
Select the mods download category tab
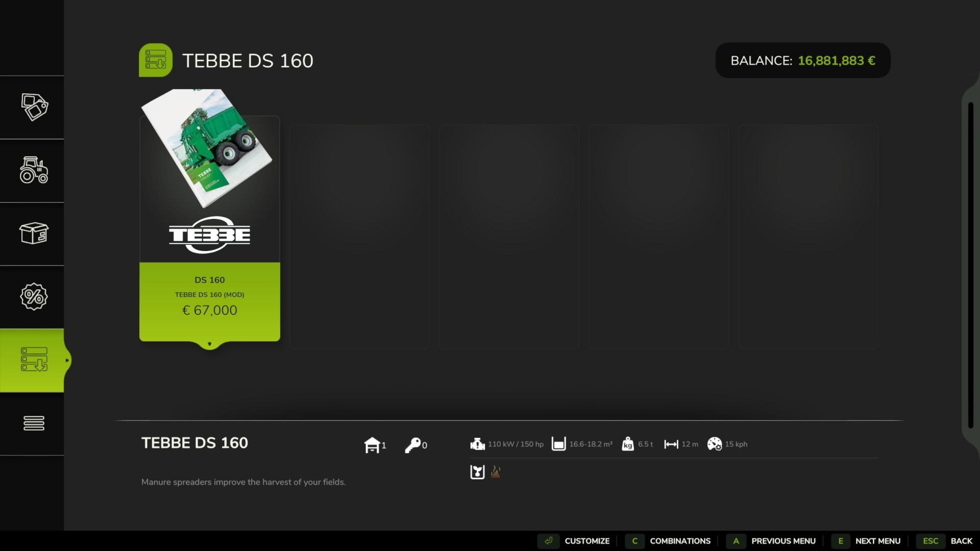coord(34,360)
